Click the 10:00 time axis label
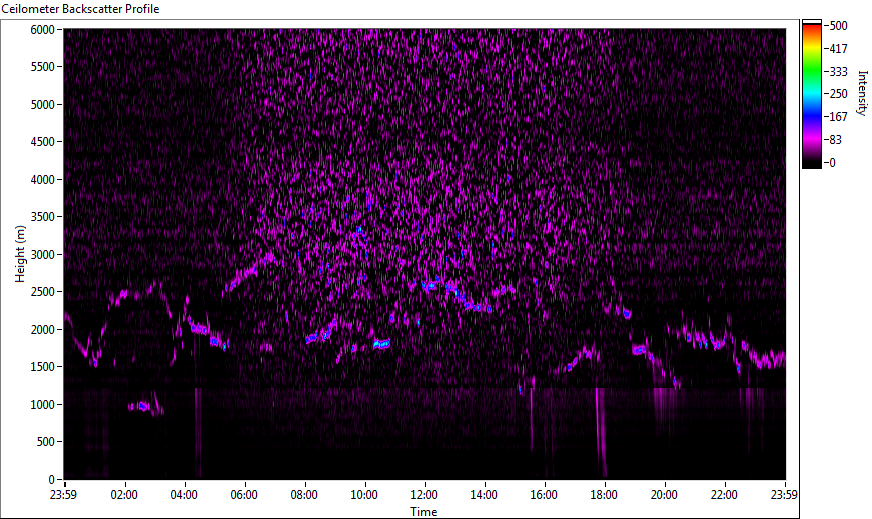Viewport: 872px width, 519px height. 364,495
